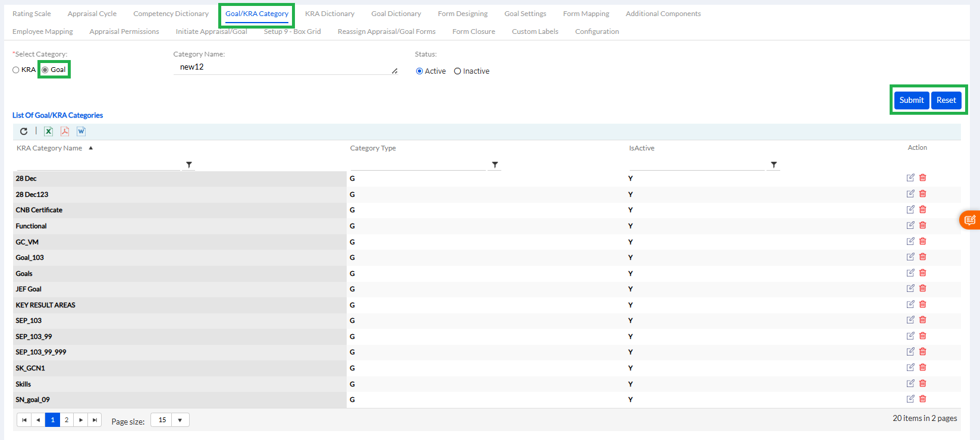The image size is (980, 440).
Task: Go to page 2 of results
Action: click(x=67, y=420)
